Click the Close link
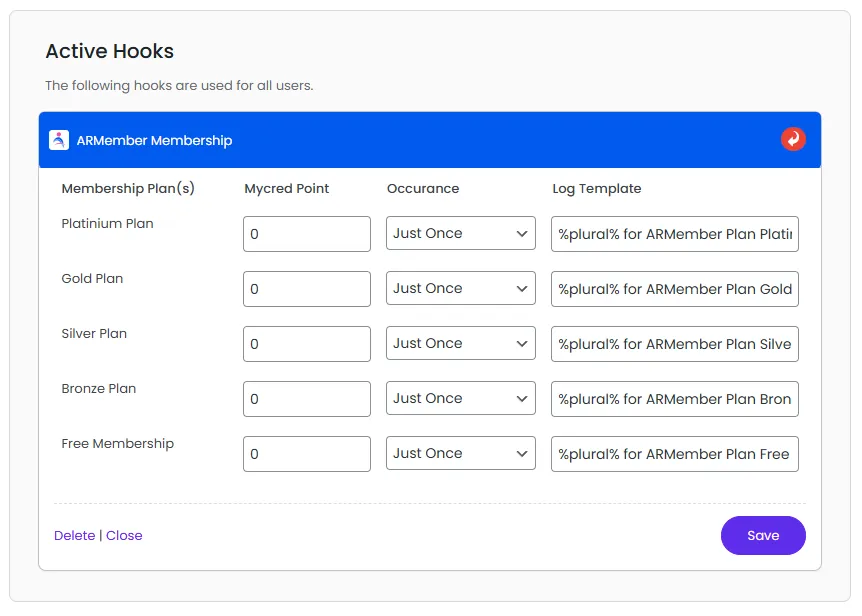Image resolution: width=862 pixels, height=616 pixels. click(124, 535)
